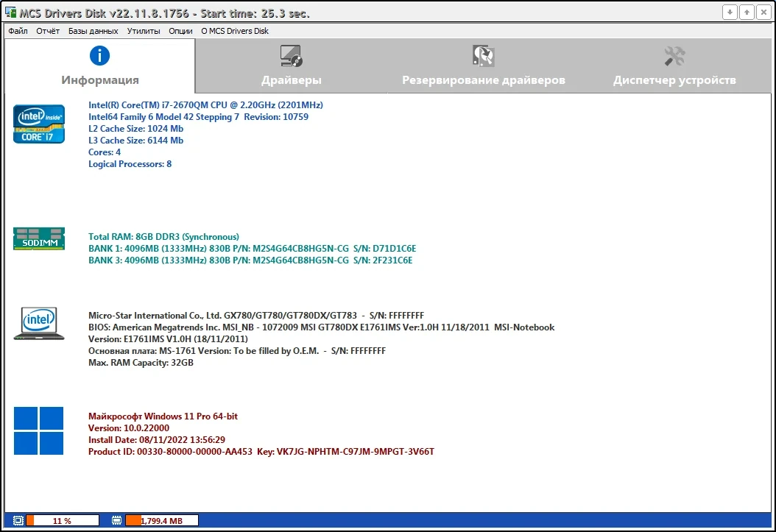
Task: Click L3 Cache Size: 6144 Mb
Action: pos(135,141)
